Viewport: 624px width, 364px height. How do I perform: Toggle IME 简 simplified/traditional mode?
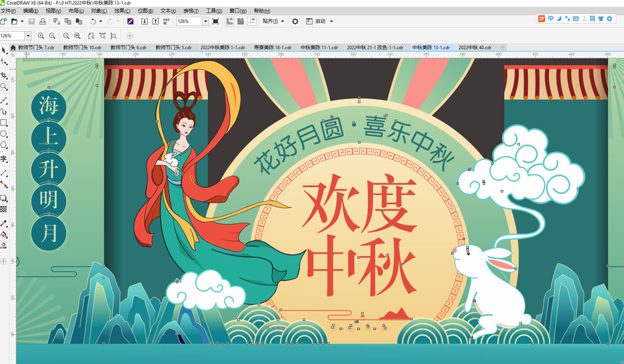593,19
